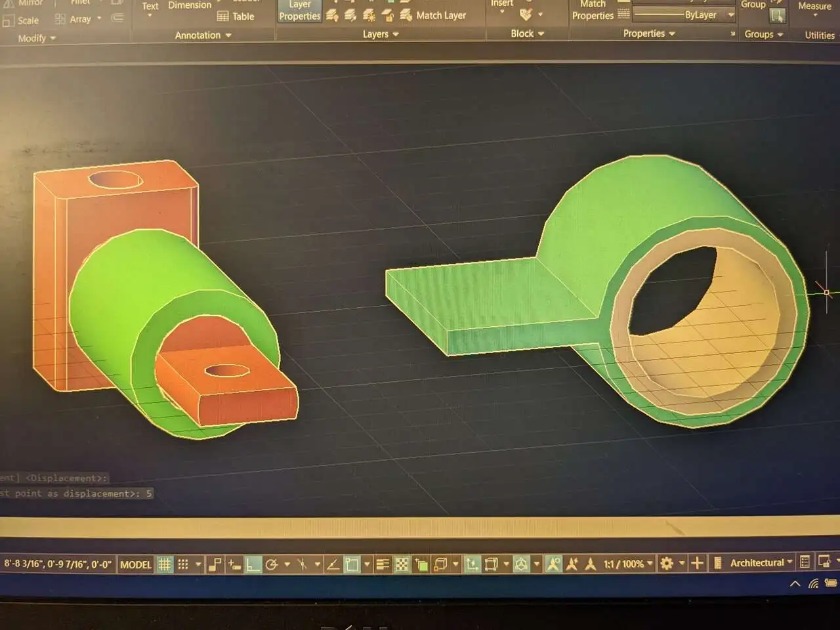Toggle the drawing grid display
Image resolution: width=840 pixels, height=630 pixels.
pyautogui.click(x=165, y=564)
